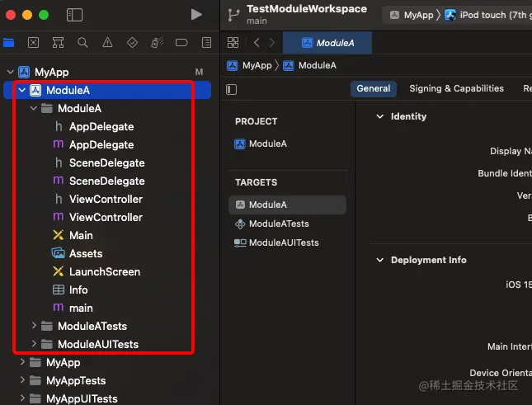This screenshot has height=405, width=532.
Task: Switch to the General tab
Action: 373,89
